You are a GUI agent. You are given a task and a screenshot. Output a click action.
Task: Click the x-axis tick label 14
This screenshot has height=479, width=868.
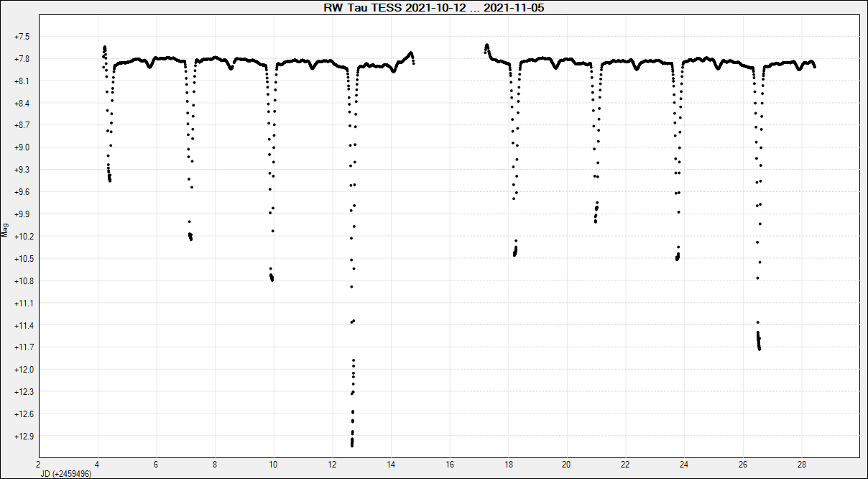coord(391,465)
